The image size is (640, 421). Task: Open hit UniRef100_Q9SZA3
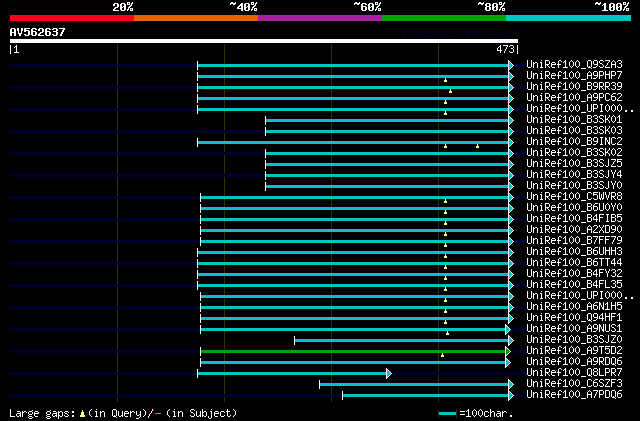click(574, 65)
